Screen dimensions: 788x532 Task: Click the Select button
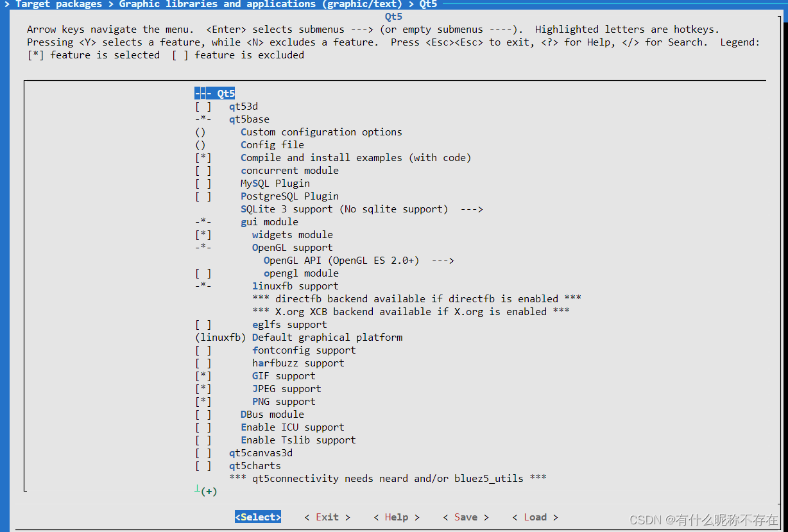point(258,517)
